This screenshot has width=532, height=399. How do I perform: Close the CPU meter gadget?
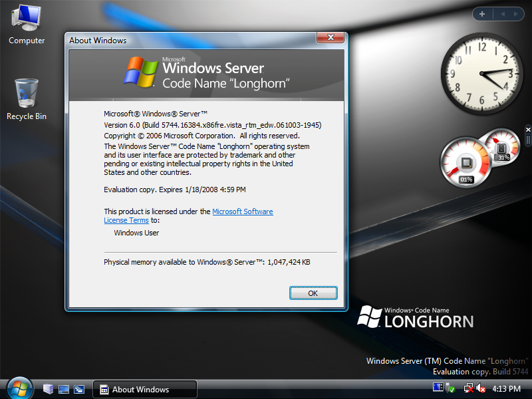coord(527,129)
